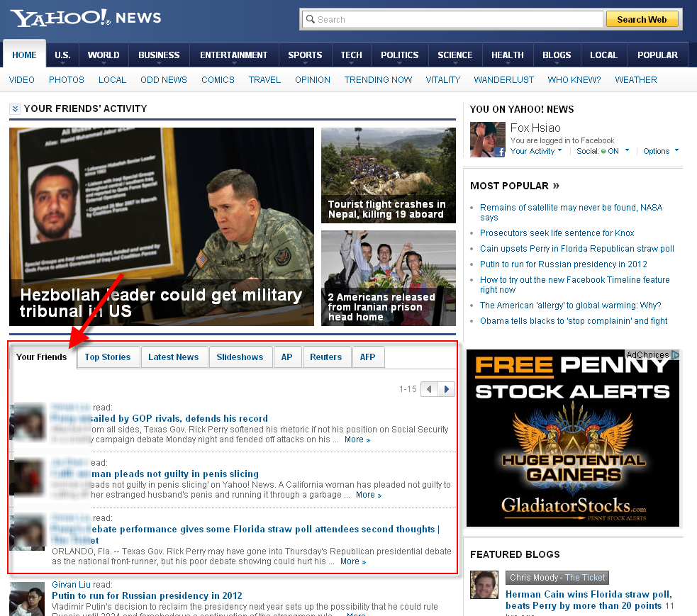Image resolution: width=697 pixels, height=616 pixels.
Task: Click the Girvan Liu profile thumbnail
Action: click(27, 599)
